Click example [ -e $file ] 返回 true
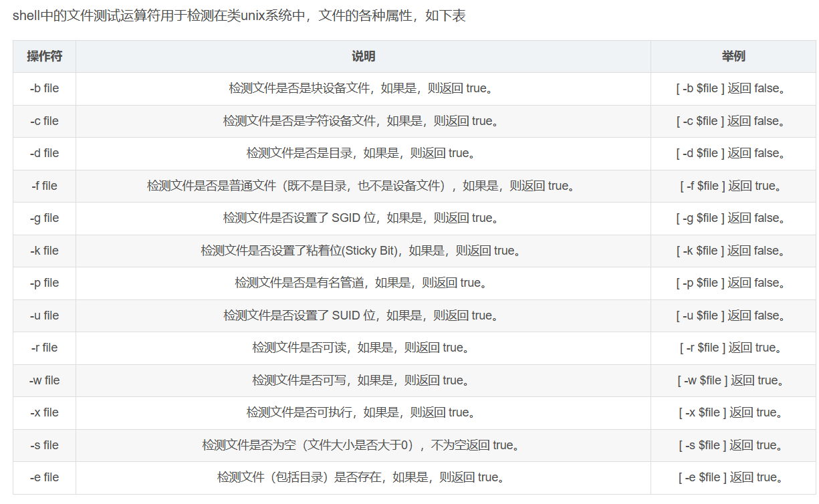Screen dimensions: 819x504 click(733, 477)
